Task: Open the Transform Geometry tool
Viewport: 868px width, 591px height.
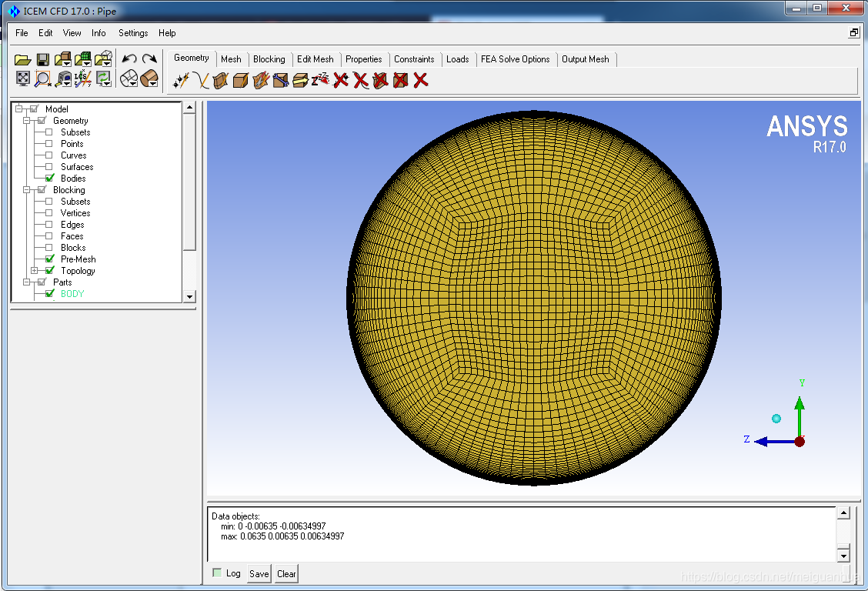Action: pos(301,81)
